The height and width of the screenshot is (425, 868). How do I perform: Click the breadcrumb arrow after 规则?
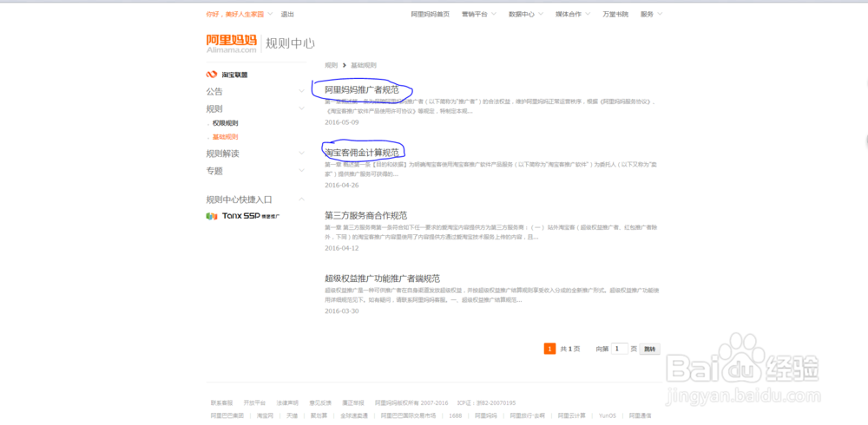[x=345, y=65]
